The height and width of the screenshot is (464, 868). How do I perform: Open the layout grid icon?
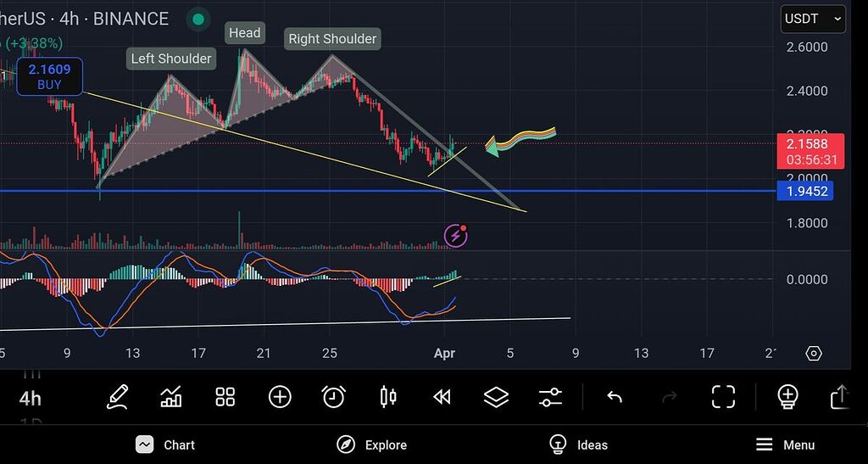tap(225, 396)
